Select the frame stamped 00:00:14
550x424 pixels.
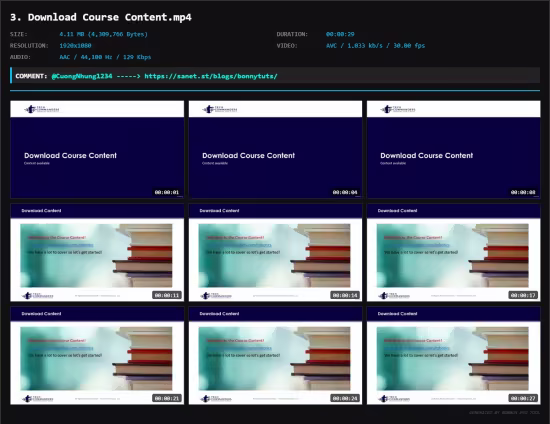click(x=275, y=253)
